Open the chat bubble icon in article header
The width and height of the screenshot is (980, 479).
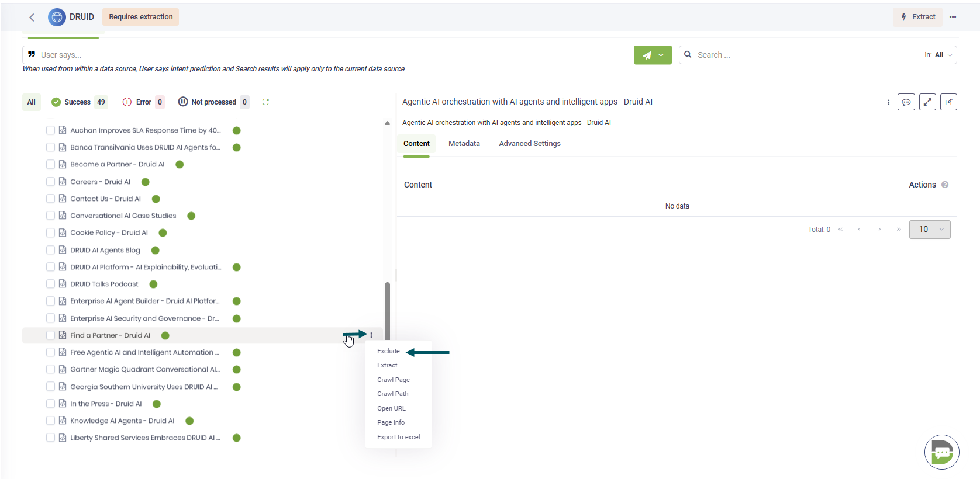906,102
